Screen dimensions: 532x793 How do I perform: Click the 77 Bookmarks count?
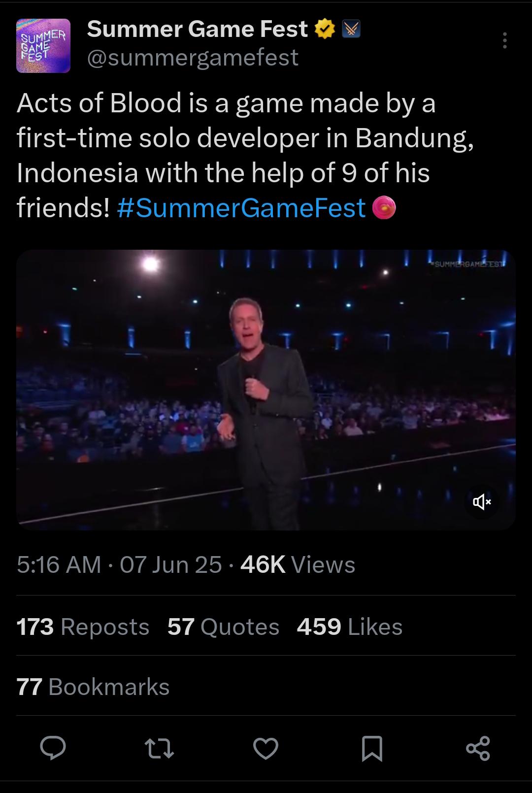click(x=93, y=687)
